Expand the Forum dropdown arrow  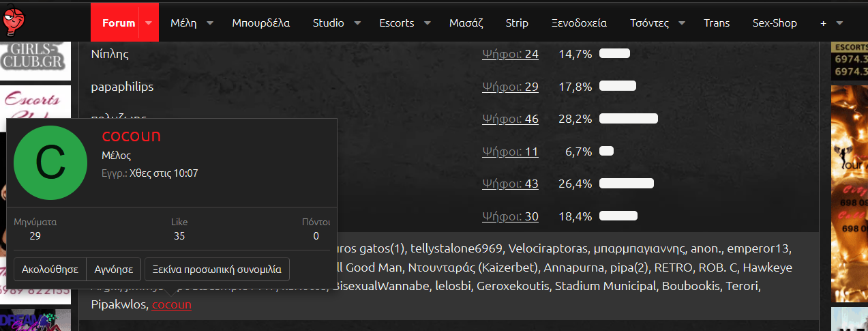point(149,23)
